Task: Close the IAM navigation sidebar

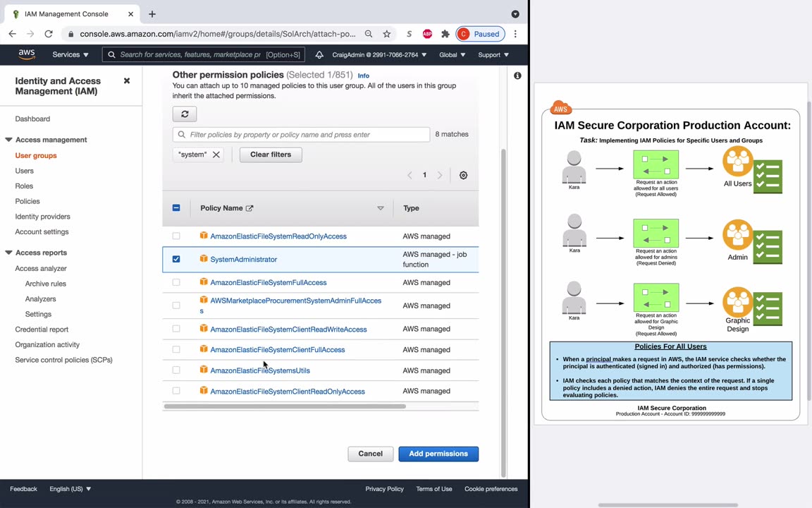Action: pos(127,81)
